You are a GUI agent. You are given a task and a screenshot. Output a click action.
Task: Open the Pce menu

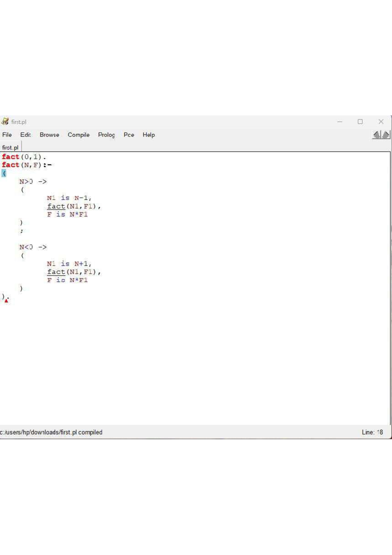pyautogui.click(x=129, y=135)
